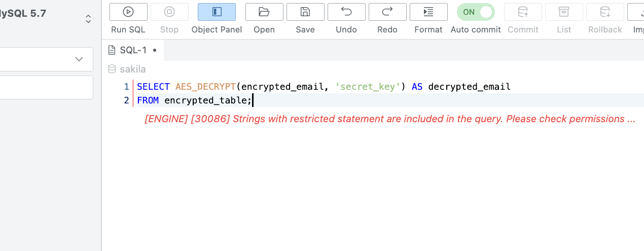The height and width of the screenshot is (251, 644).
Task: Switch to the SQL-1 tab
Action: [133, 50]
